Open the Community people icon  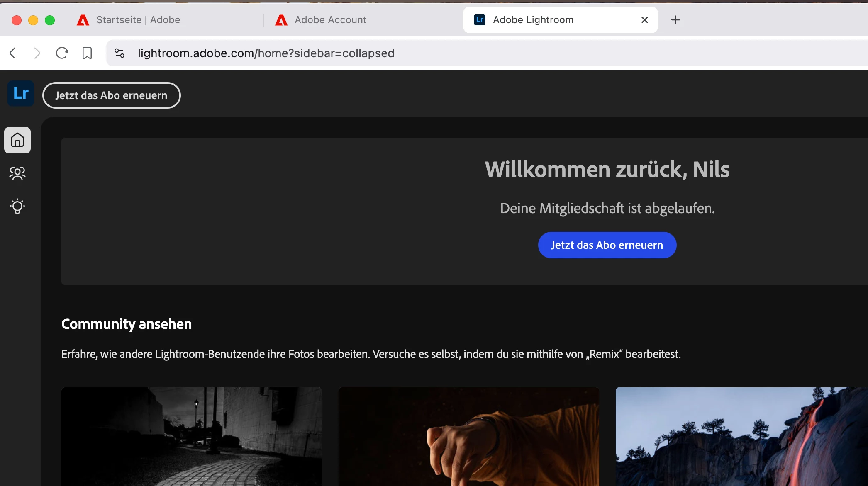click(17, 173)
